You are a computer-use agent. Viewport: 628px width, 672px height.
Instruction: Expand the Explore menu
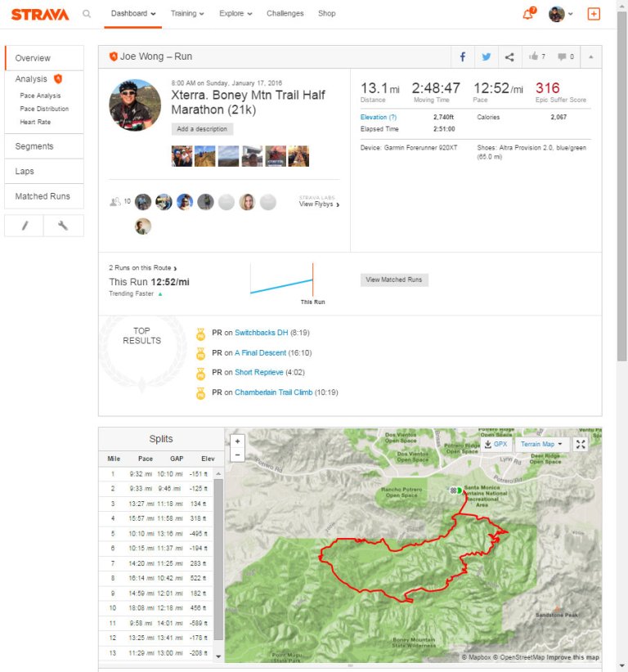(x=235, y=14)
